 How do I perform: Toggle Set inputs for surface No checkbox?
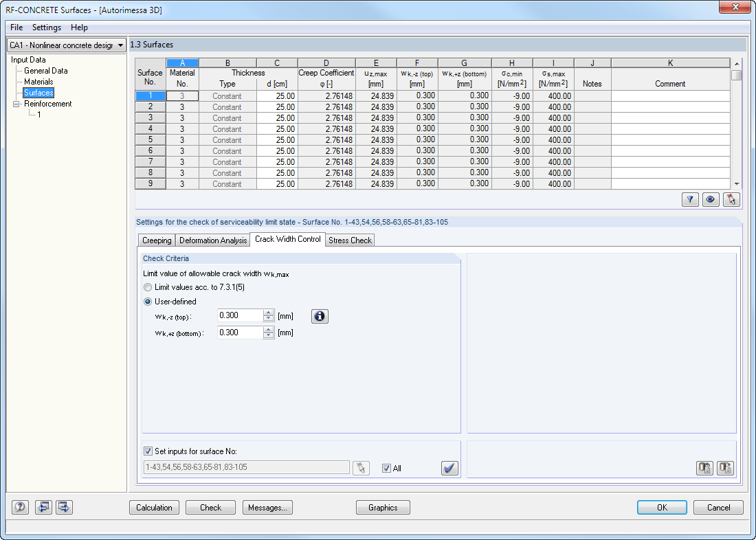[148, 451]
